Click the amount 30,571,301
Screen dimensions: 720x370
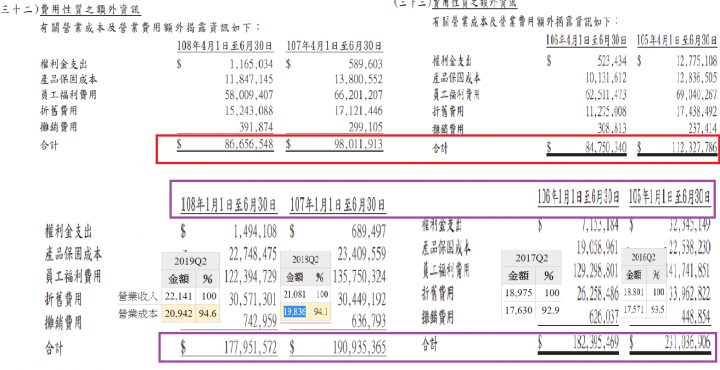[x=253, y=299]
